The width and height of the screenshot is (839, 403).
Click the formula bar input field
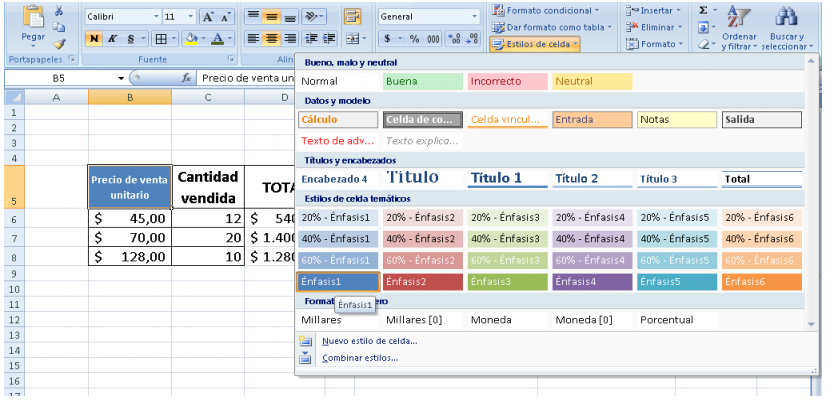click(246, 78)
